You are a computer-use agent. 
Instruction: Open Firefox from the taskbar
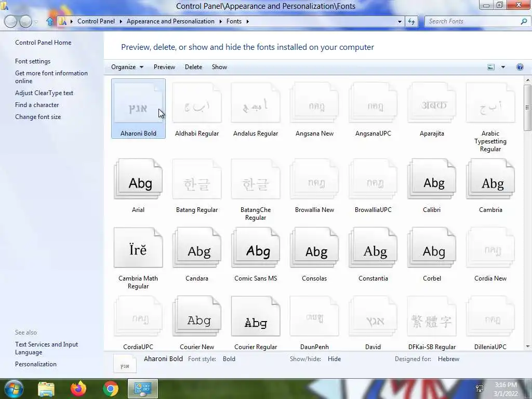78,389
